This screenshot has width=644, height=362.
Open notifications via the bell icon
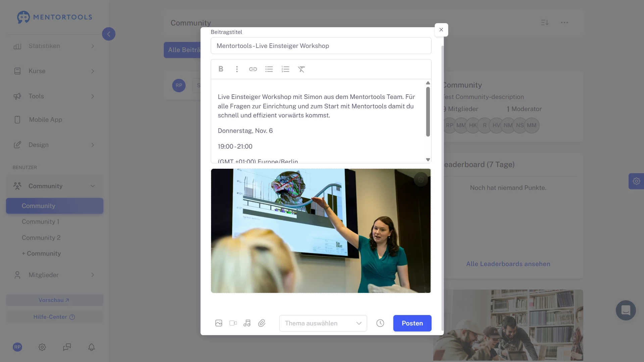pos(91,347)
